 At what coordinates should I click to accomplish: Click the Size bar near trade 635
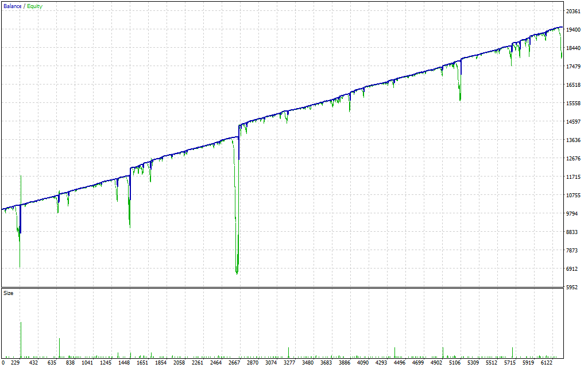[x=59, y=348]
